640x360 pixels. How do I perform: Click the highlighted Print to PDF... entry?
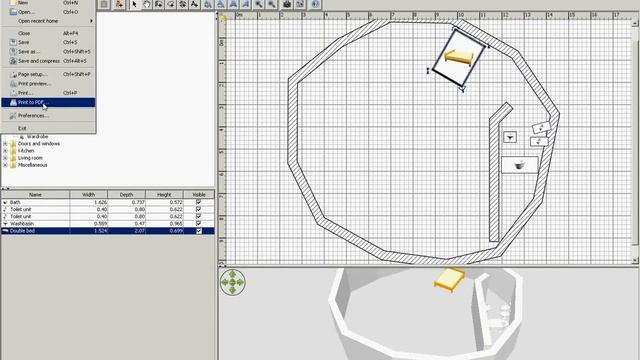[48, 102]
